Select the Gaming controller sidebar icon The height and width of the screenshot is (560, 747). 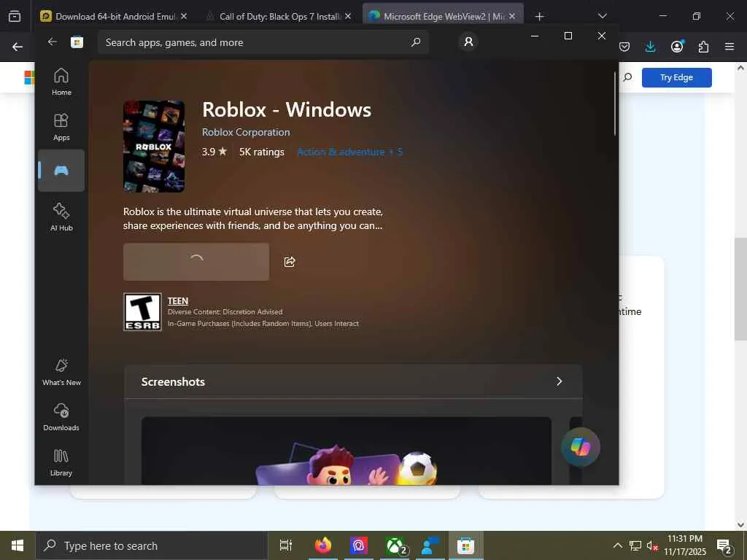pos(61,171)
